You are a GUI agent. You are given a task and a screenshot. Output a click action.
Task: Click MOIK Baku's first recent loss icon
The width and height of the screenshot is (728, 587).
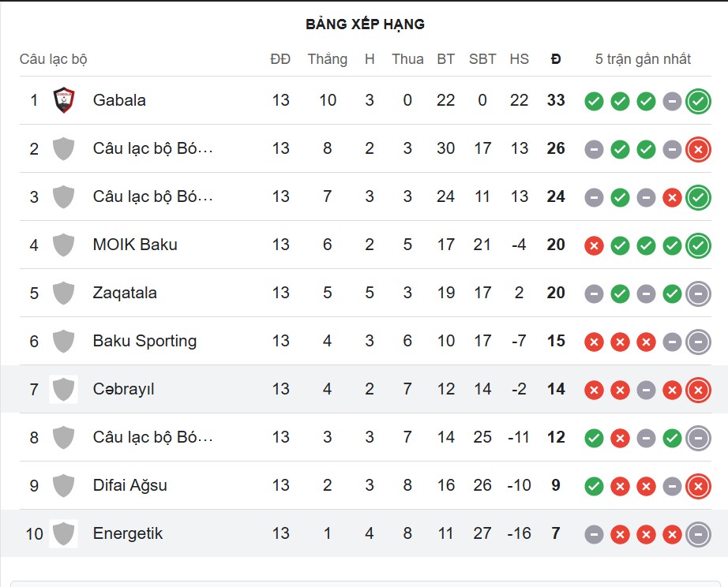[x=594, y=245]
